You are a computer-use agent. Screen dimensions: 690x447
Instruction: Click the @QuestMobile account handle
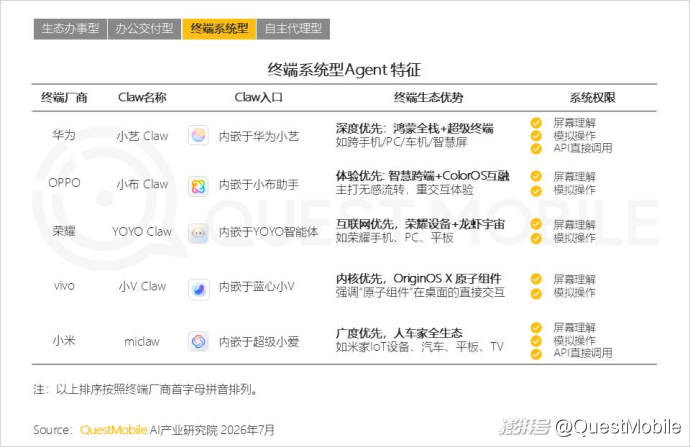[x=618, y=427]
